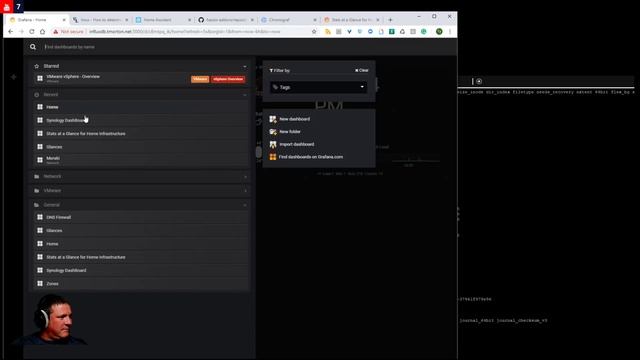The height and width of the screenshot is (360, 640).
Task: Click the New folder icon
Action: pyautogui.click(x=273, y=132)
